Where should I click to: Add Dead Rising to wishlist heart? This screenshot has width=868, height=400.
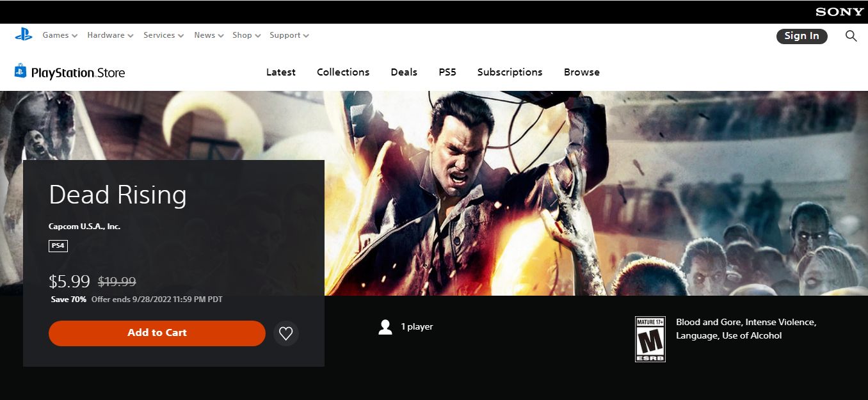(286, 333)
